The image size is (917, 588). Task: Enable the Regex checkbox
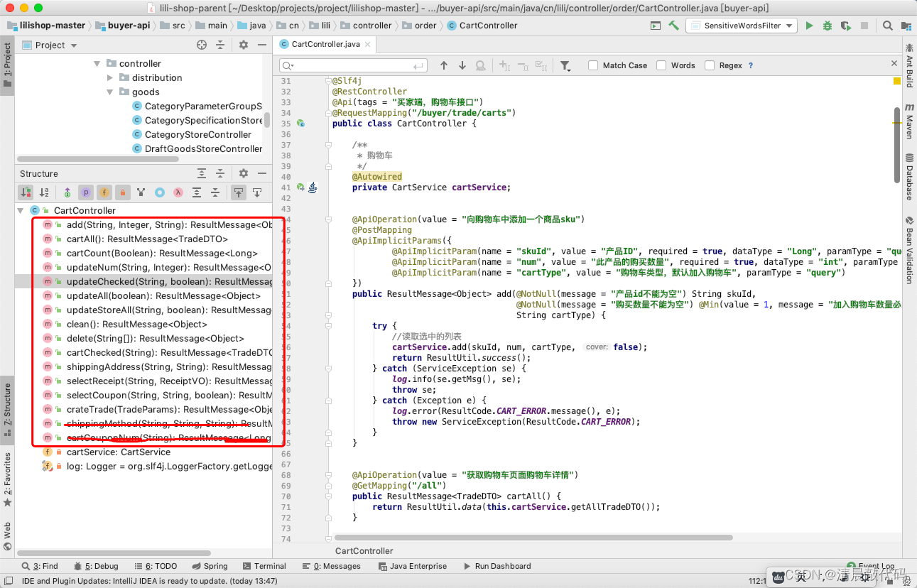point(710,65)
